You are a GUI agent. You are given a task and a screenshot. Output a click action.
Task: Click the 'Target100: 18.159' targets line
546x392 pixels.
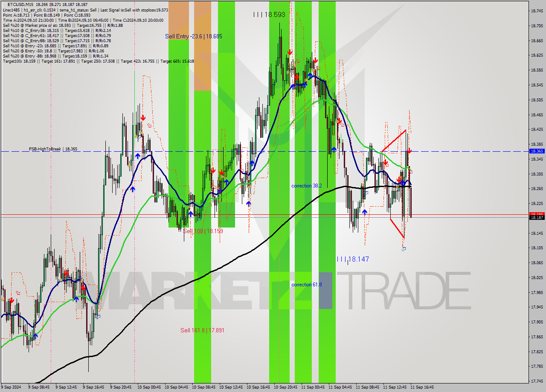99,61
